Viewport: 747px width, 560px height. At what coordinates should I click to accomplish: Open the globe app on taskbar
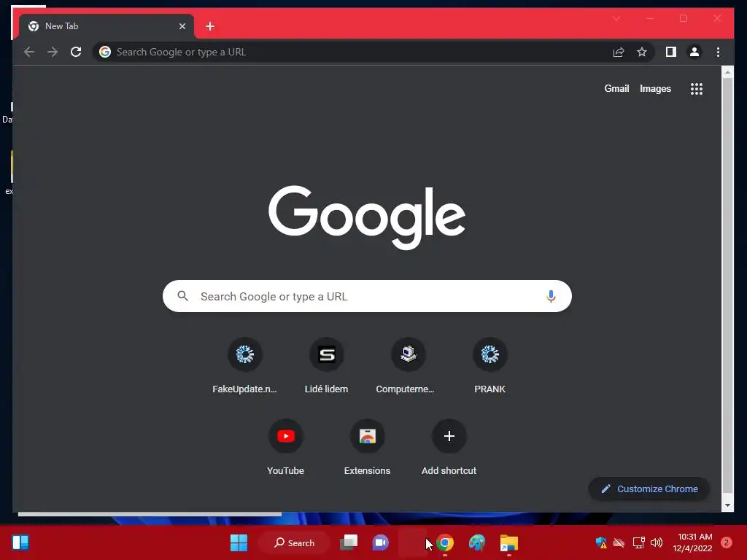coord(477,542)
